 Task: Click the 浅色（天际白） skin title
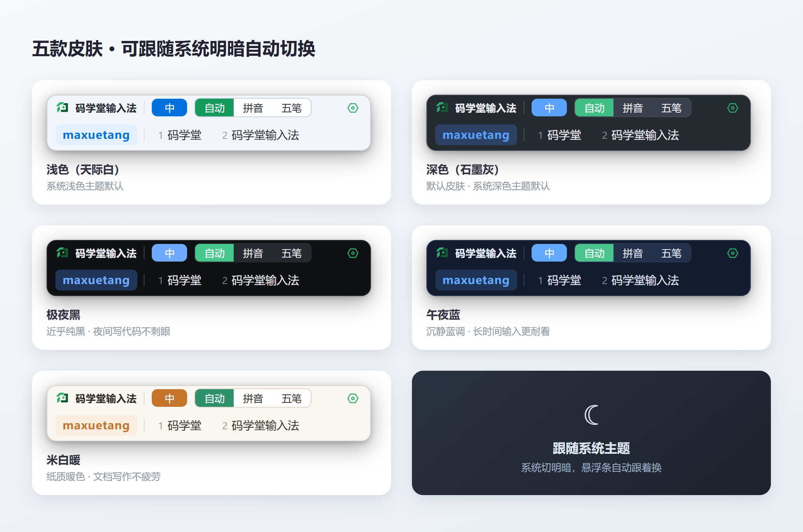click(83, 170)
